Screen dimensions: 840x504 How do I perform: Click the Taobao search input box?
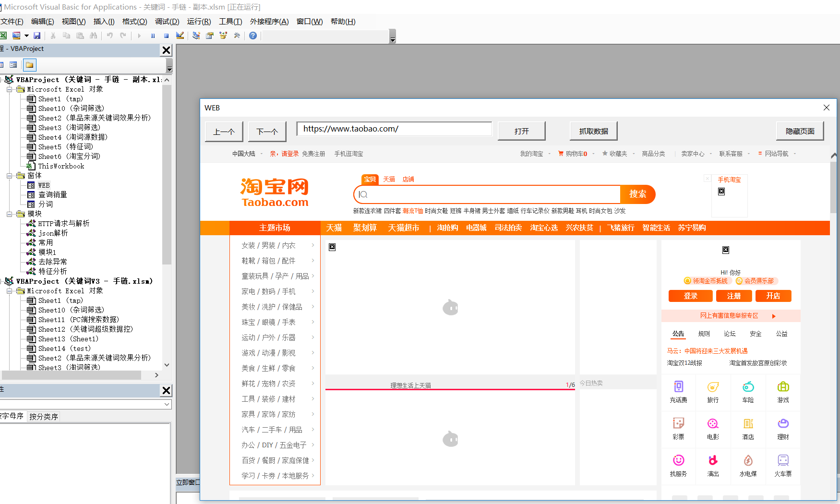pos(488,194)
